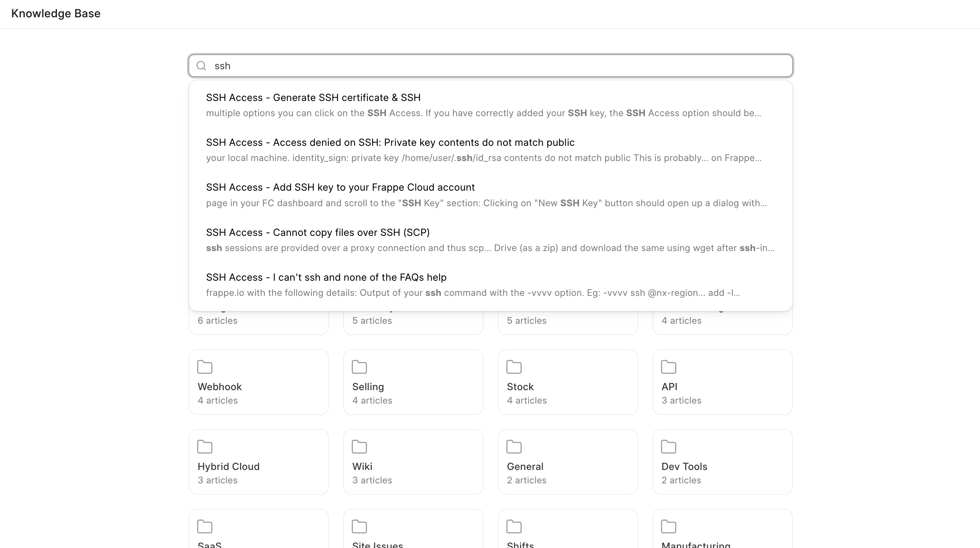Open the Dev Tools folder icon
Image resolution: width=980 pixels, height=548 pixels.
(669, 447)
